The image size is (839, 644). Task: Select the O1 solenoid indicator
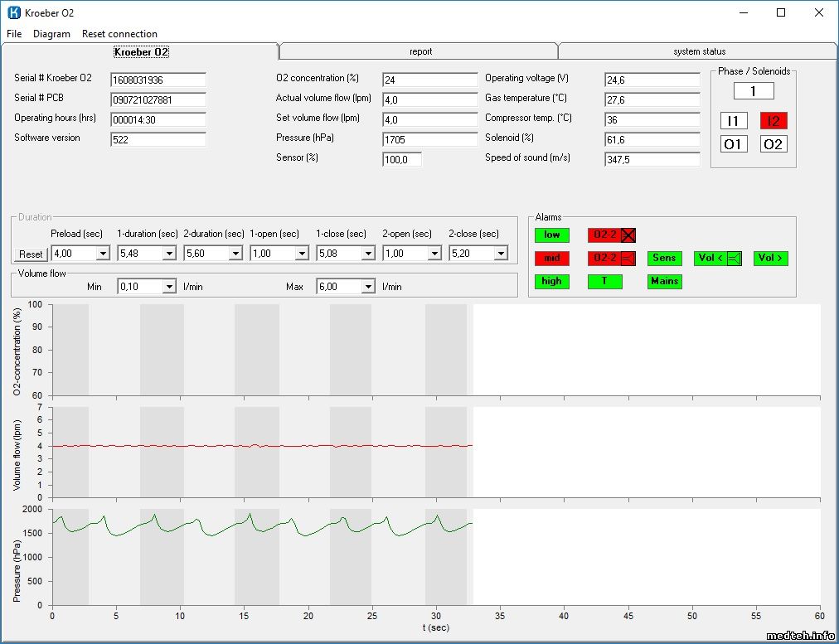733,144
